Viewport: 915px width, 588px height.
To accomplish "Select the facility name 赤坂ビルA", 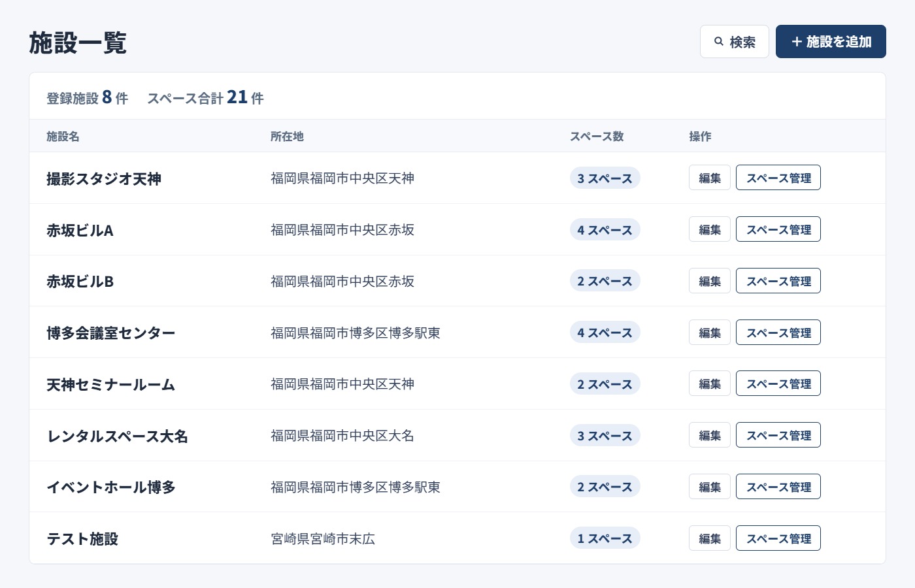I will pyautogui.click(x=80, y=230).
